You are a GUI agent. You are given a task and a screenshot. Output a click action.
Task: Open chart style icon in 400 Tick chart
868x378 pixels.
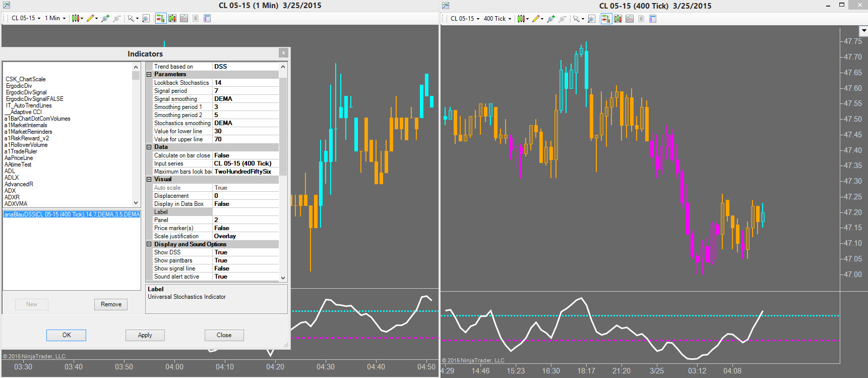[x=521, y=19]
